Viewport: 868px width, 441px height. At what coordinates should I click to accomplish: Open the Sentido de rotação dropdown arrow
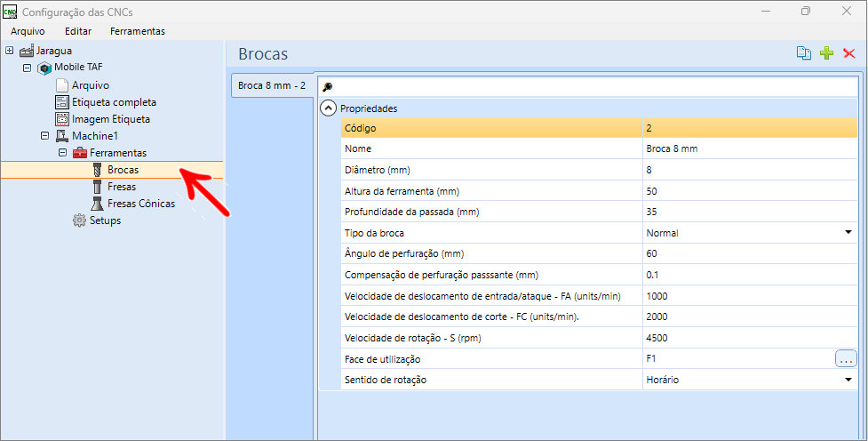point(848,380)
